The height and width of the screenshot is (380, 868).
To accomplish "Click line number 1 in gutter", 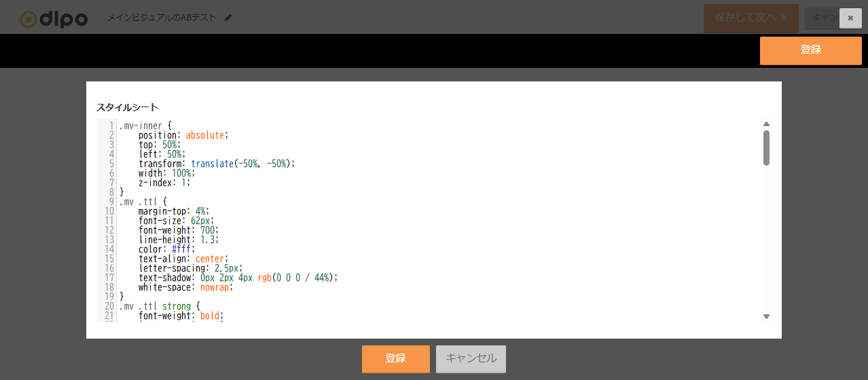I will pos(111,126).
